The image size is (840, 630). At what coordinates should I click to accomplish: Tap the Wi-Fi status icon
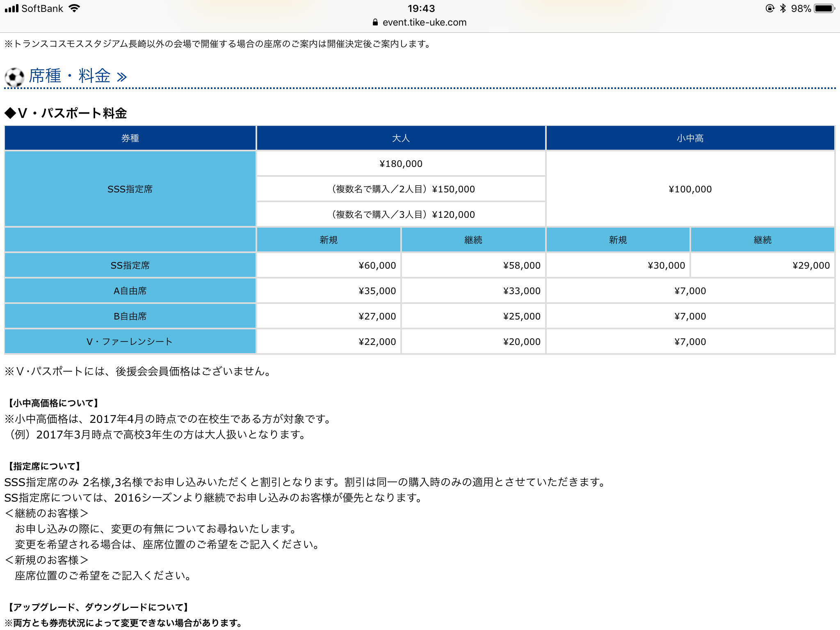pos(74,8)
